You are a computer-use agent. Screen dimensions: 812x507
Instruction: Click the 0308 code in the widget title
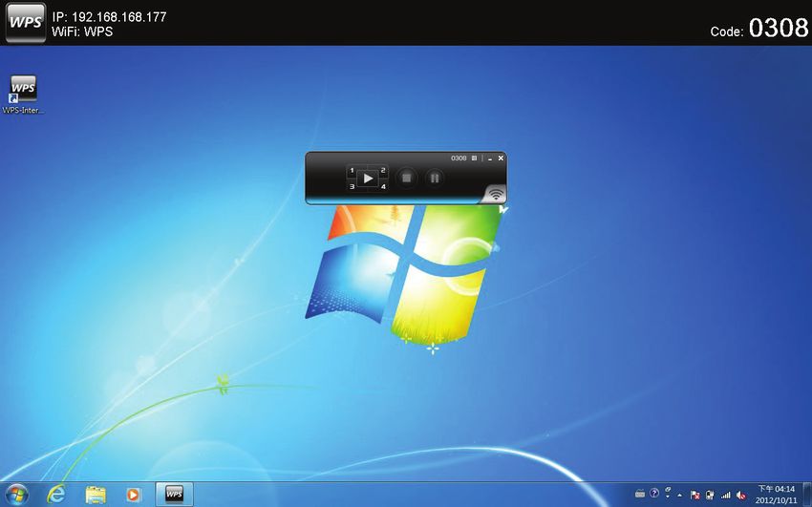459,158
